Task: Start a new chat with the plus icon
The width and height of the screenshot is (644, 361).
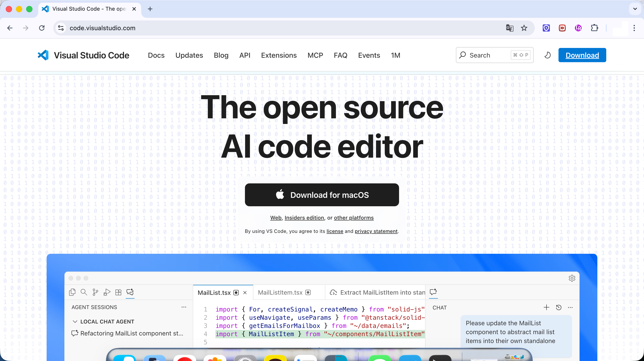Action: [547, 307]
